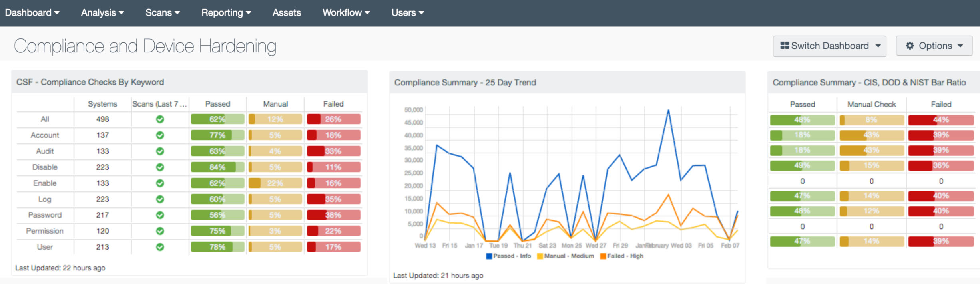Click the 75% Passed bar for Permission

tap(217, 231)
